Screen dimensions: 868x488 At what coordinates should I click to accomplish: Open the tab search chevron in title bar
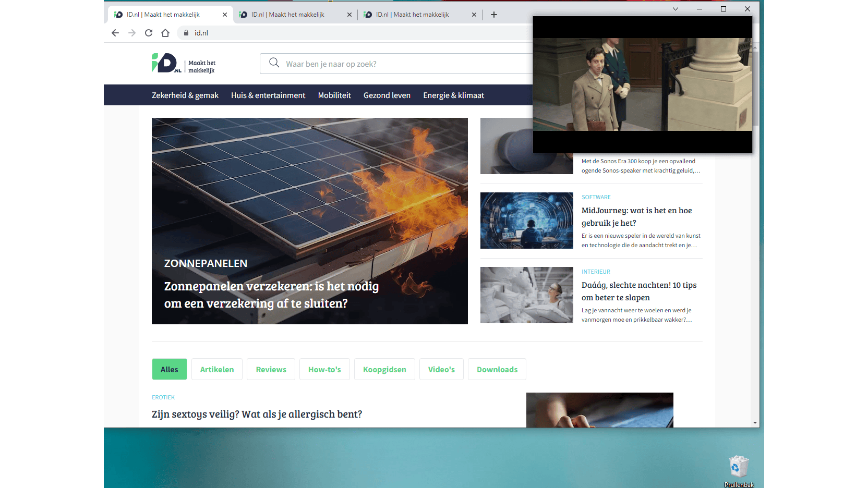click(676, 9)
